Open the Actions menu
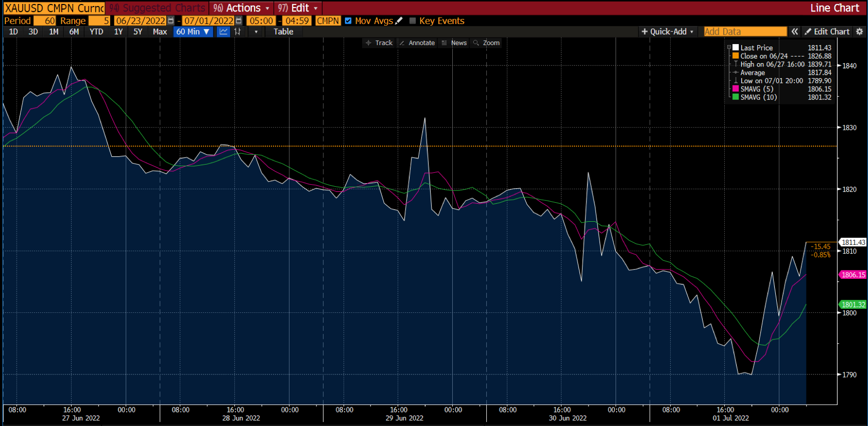 click(241, 8)
